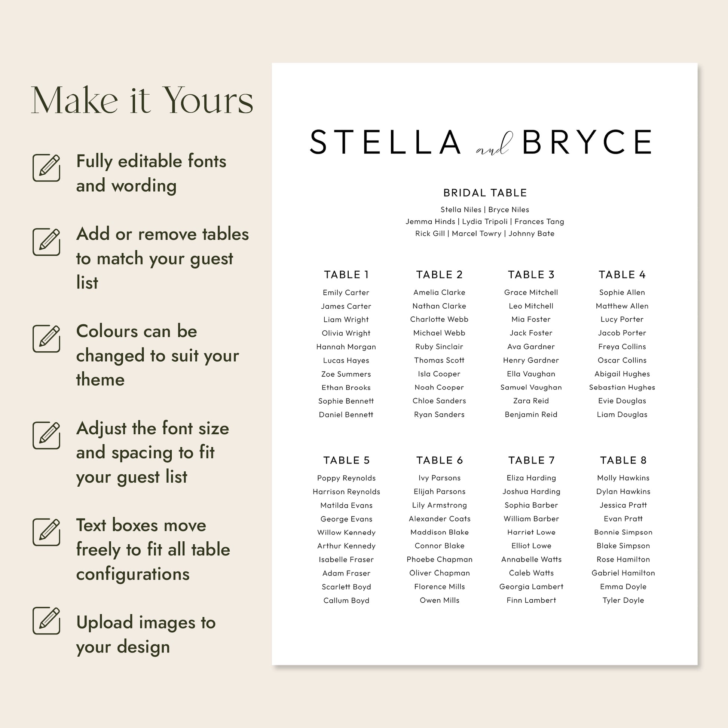Select the pencil icon beside 'Colours can be changed'
This screenshot has width=728, height=728.
(46, 339)
